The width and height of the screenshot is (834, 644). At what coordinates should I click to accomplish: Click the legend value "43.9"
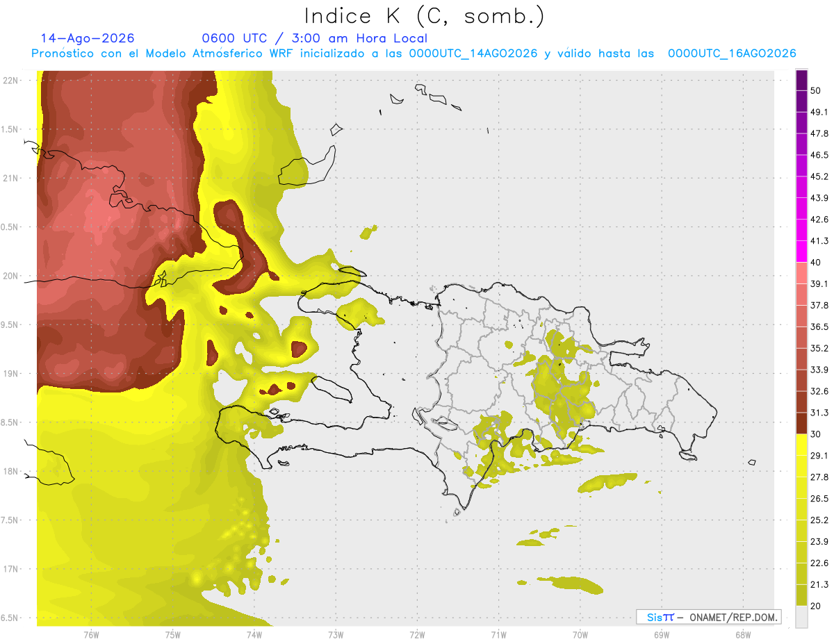[819, 198]
